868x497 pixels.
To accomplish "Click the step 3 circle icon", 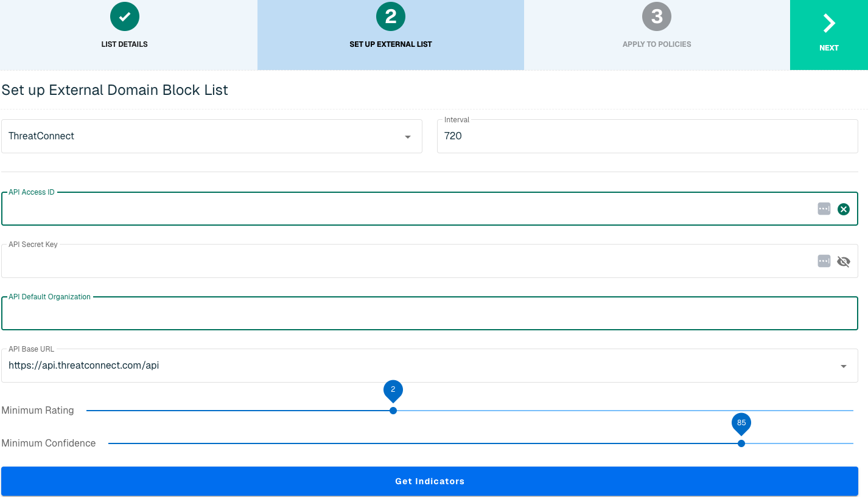I will click(657, 16).
